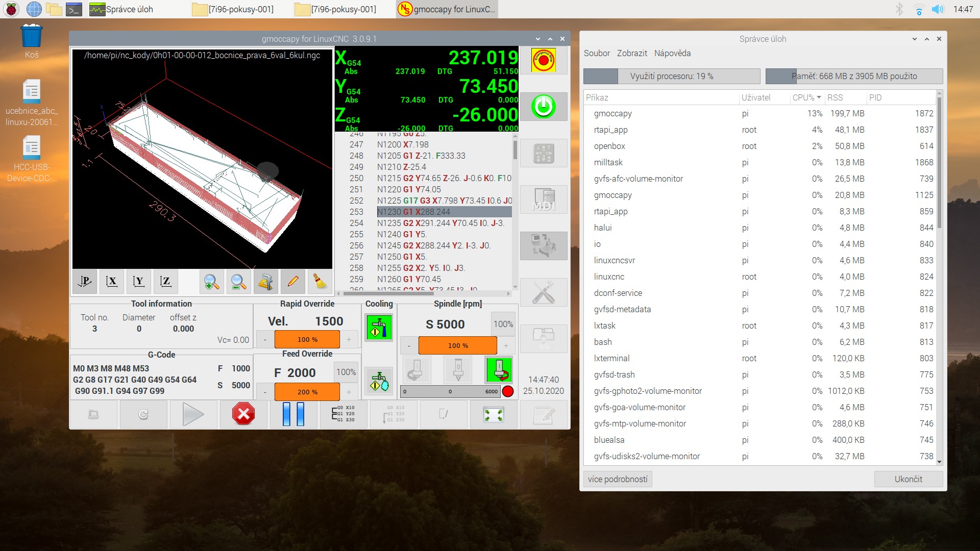Click the více podrobností button

coord(618,479)
